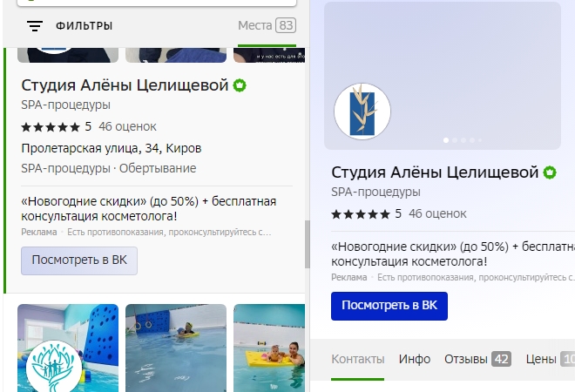Open the Контакты tab

pos(357,359)
